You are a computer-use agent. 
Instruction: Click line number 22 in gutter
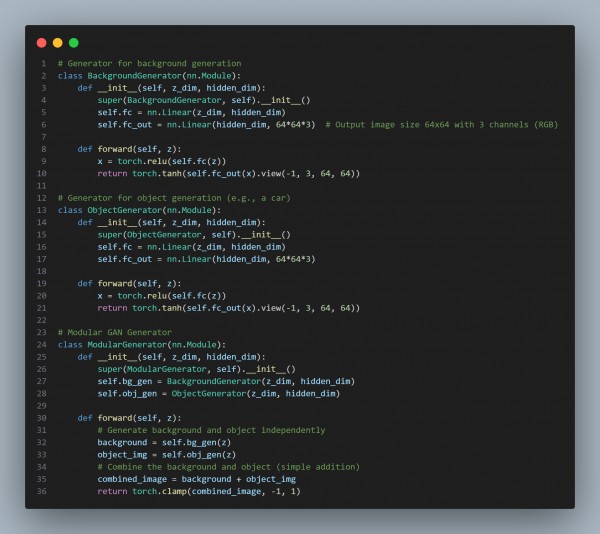coord(41,321)
